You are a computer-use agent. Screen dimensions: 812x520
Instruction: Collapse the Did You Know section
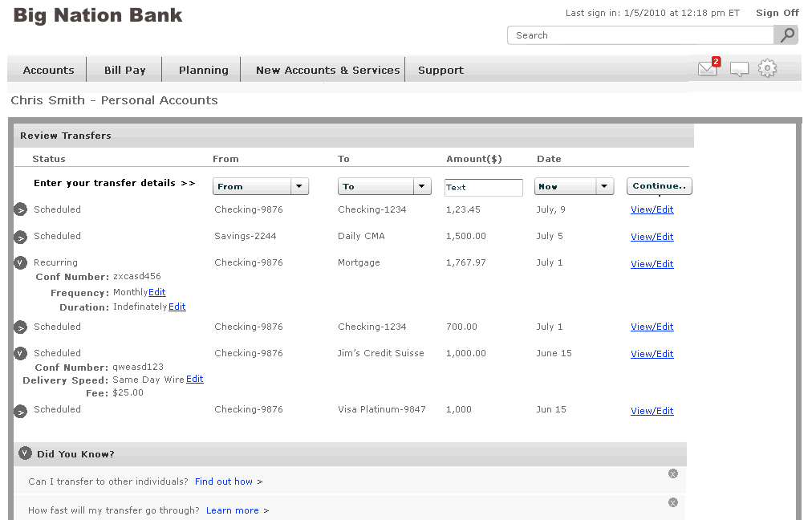pyautogui.click(x=25, y=453)
